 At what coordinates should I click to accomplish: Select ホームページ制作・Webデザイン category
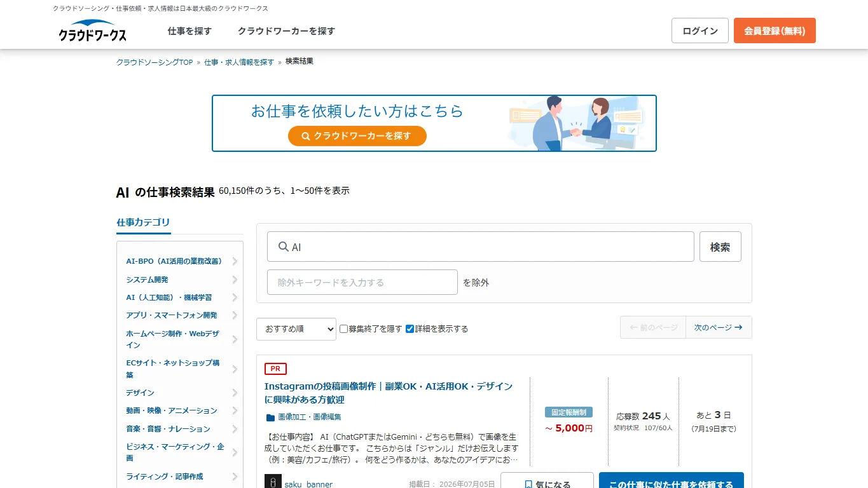coord(173,339)
